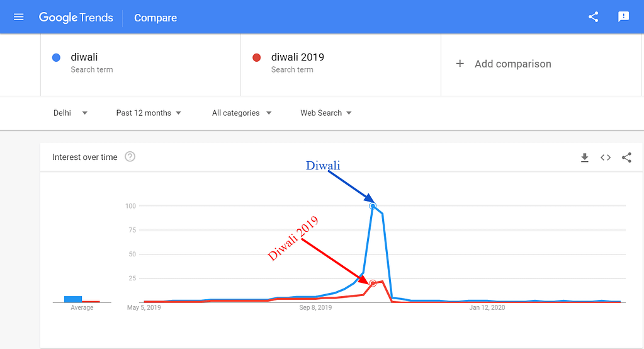Open the embed code icon
The image size is (644, 349).
(606, 157)
